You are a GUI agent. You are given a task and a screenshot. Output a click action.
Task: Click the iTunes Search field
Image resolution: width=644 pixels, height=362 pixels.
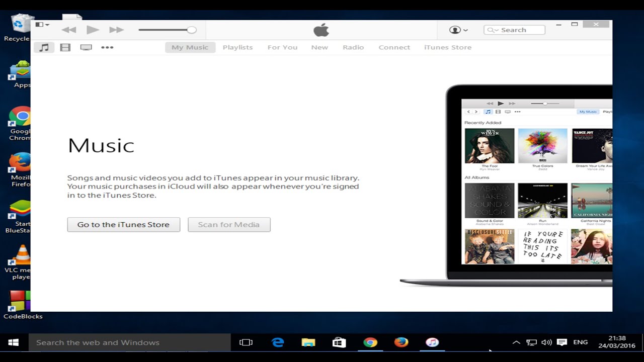click(x=514, y=30)
